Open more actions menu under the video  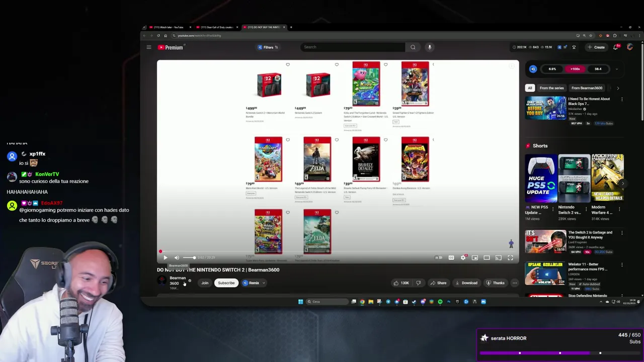[x=515, y=283]
